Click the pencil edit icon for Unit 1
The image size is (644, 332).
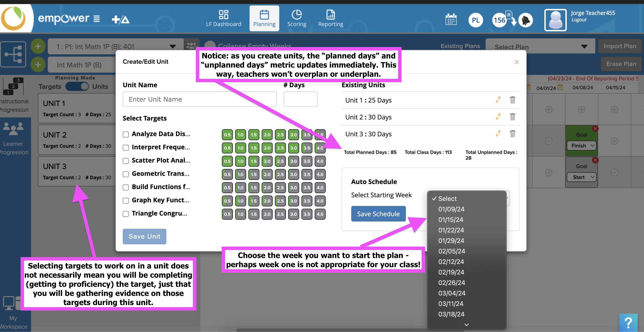click(x=498, y=100)
